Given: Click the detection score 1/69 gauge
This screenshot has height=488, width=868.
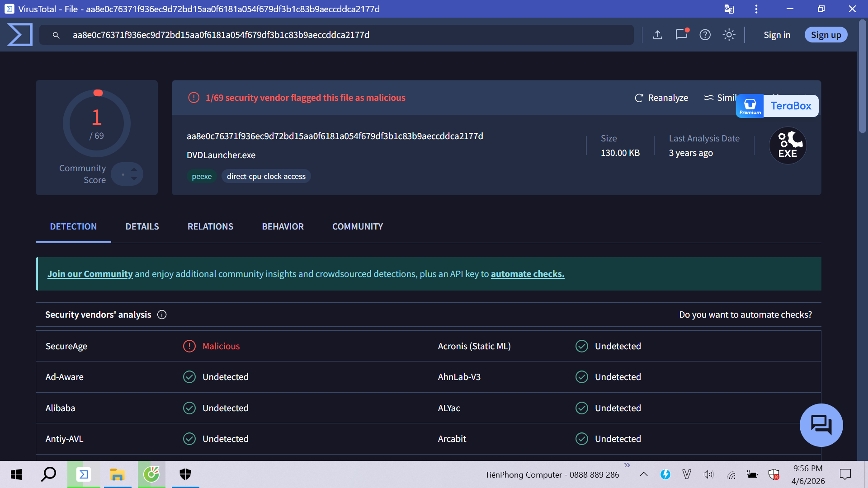Looking at the screenshot, I should [x=97, y=123].
